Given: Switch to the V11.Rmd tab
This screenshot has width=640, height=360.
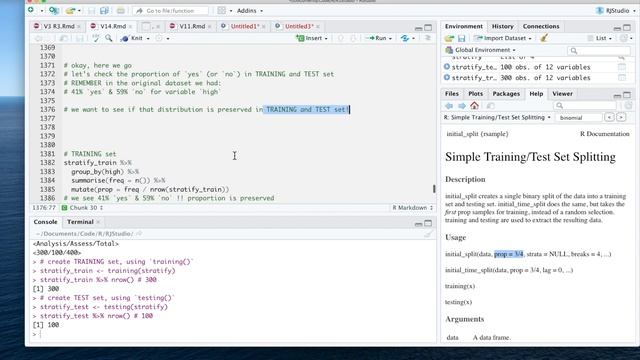Looking at the screenshot, I should coord(191,26).
